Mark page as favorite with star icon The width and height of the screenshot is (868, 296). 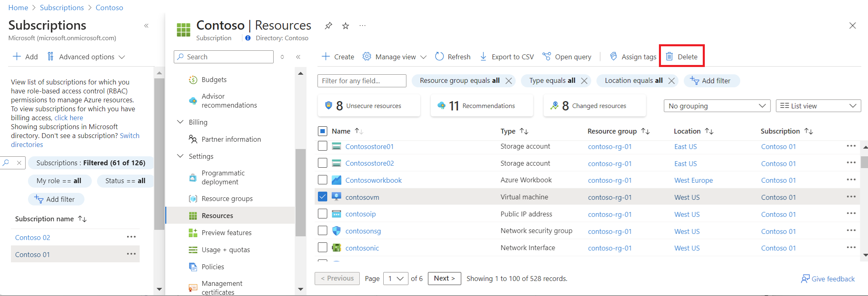pyautogui.click(x=345, y=26)
